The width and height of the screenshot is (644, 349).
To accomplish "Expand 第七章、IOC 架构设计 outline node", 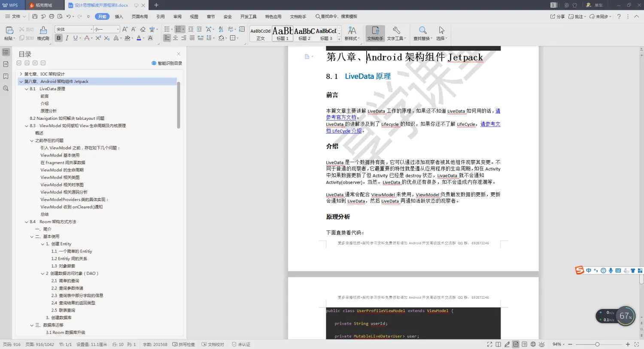I will pos(21,74).
